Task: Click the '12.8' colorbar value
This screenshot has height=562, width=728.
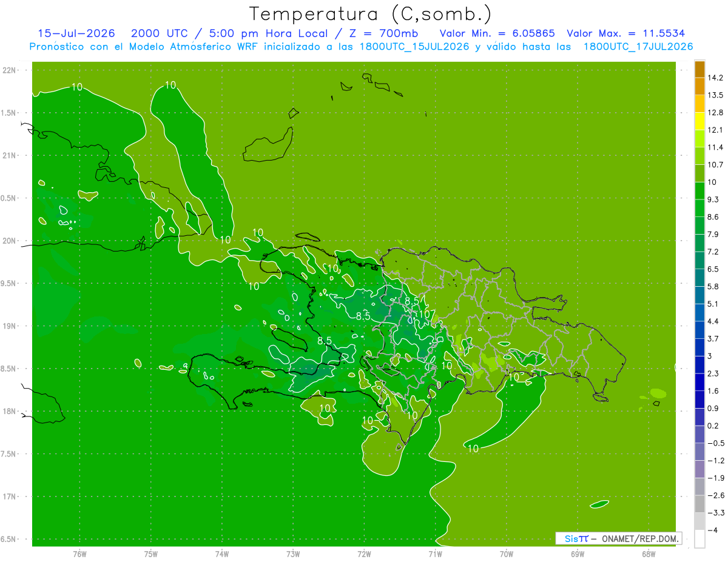Action: [x=716, y=113]
